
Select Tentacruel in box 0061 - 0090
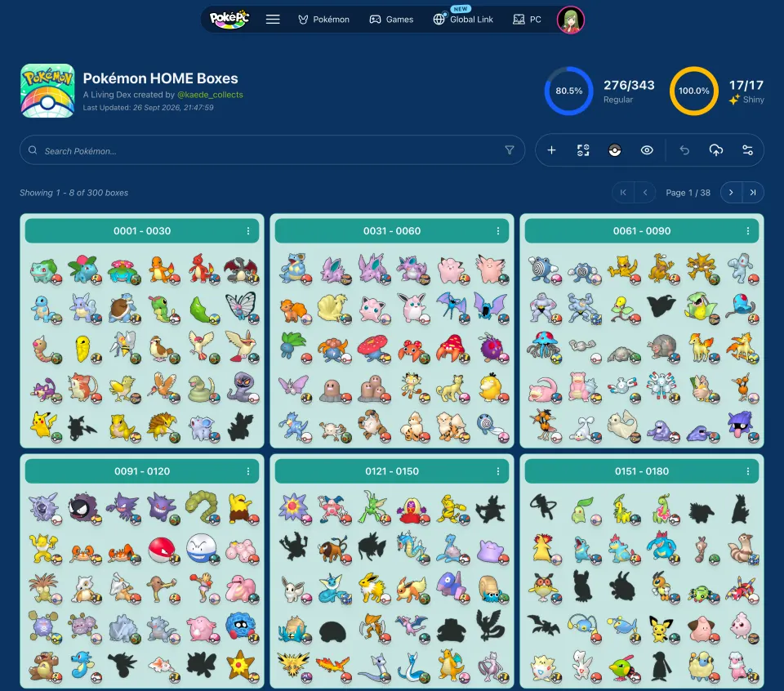click(544, 346)
